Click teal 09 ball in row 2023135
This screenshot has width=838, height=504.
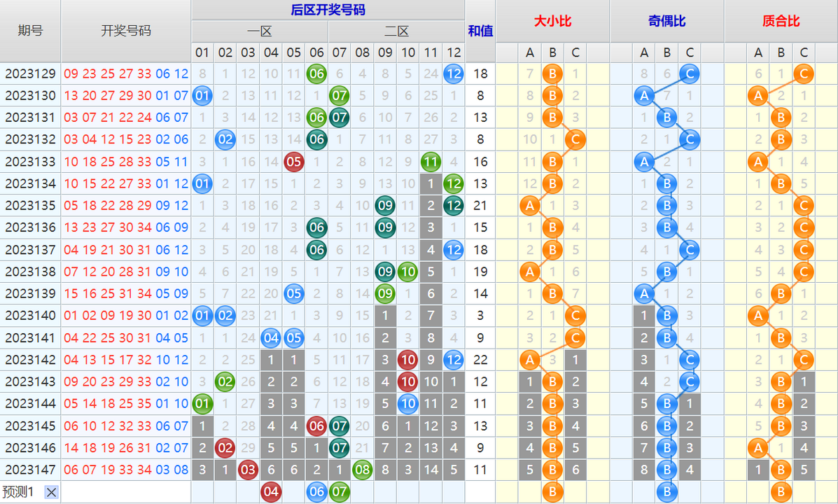(x=385, y=206)
